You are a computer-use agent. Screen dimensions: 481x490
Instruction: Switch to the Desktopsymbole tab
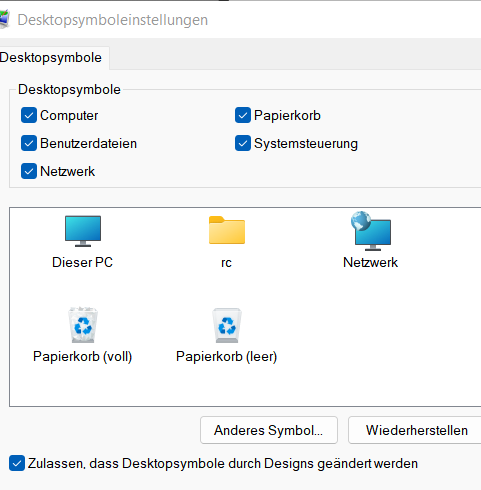[51, 58]
